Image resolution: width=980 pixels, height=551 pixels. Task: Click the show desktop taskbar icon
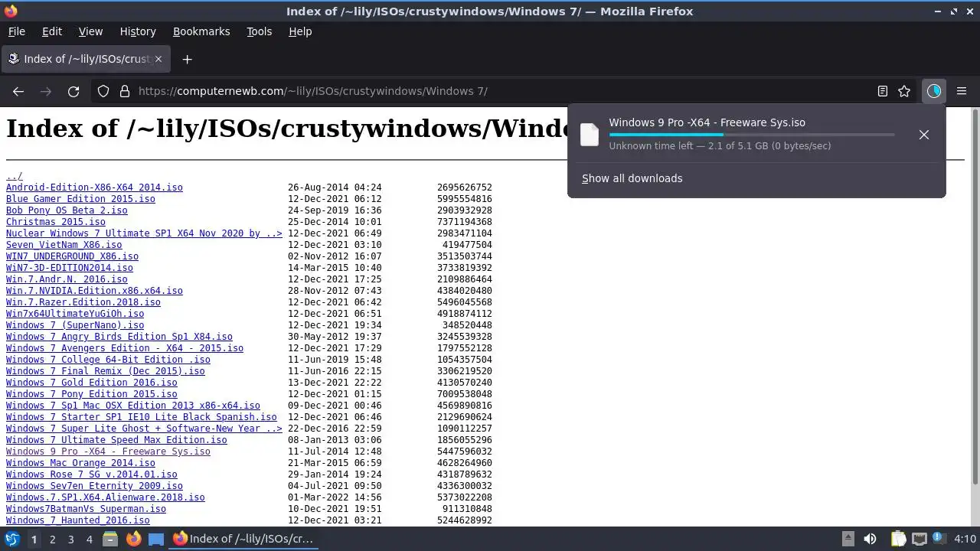click(156, 539)
